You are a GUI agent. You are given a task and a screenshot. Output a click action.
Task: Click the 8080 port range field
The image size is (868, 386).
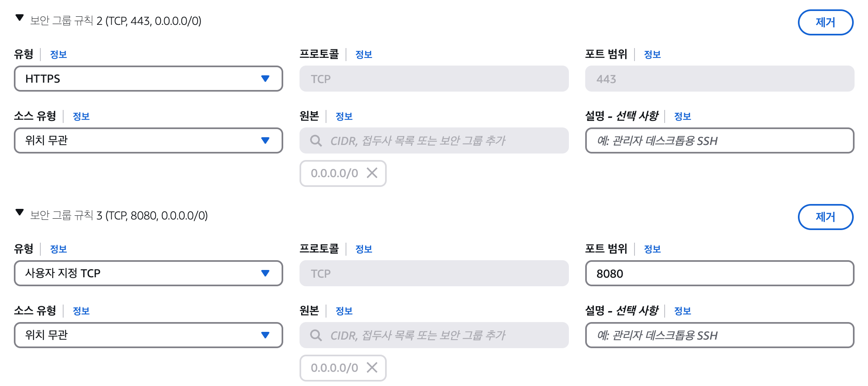tap(719, 273)
